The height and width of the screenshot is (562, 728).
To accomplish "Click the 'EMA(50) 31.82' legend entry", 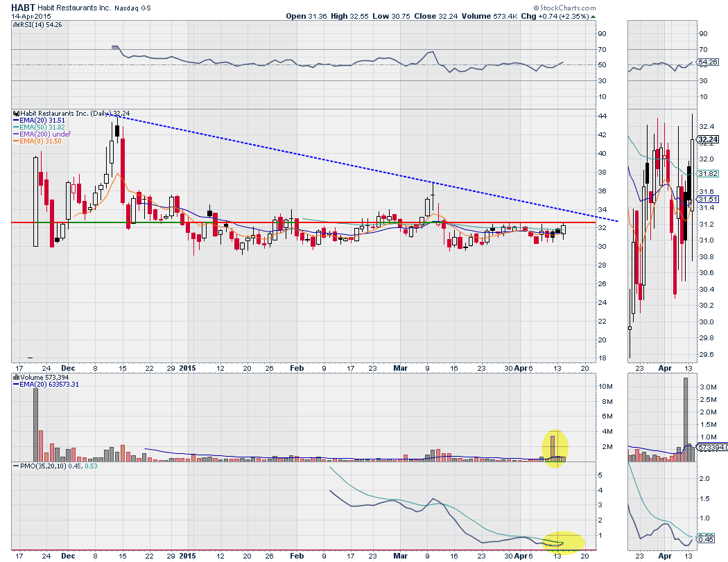I will click(x=40, y=127).
